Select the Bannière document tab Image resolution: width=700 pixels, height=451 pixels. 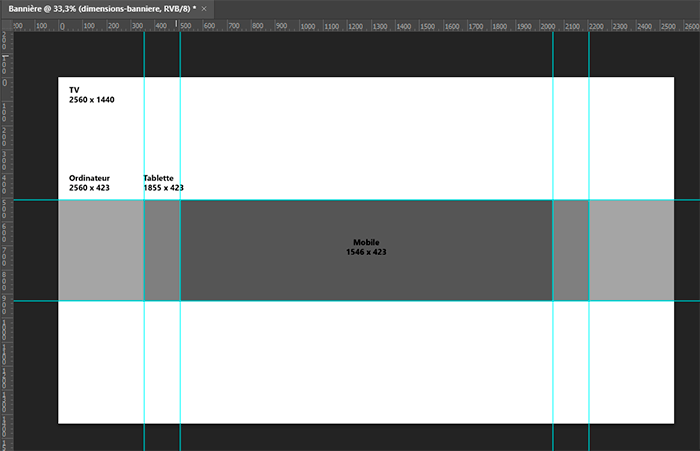[x=100, y=7]
